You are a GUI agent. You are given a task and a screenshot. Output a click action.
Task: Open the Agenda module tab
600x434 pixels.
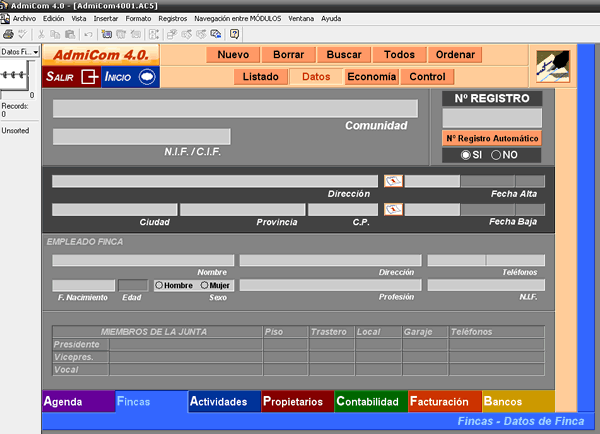click(x=78, y=401)
